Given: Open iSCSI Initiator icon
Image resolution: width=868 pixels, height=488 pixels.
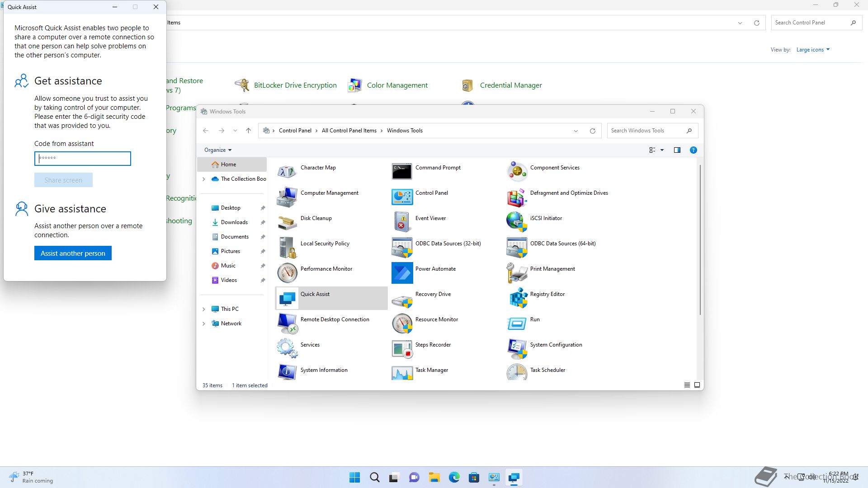Looking at the screenshot, I should tap(517, 222).
